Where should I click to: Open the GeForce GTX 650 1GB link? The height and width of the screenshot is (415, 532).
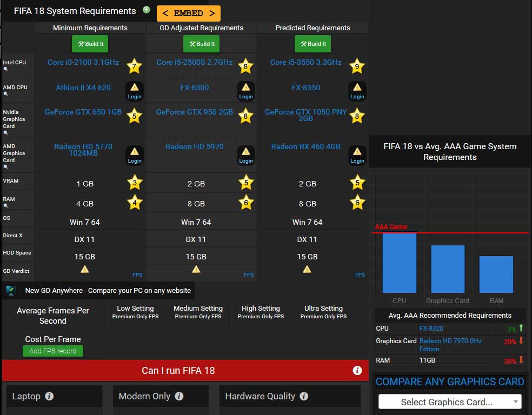pos(83,112)
